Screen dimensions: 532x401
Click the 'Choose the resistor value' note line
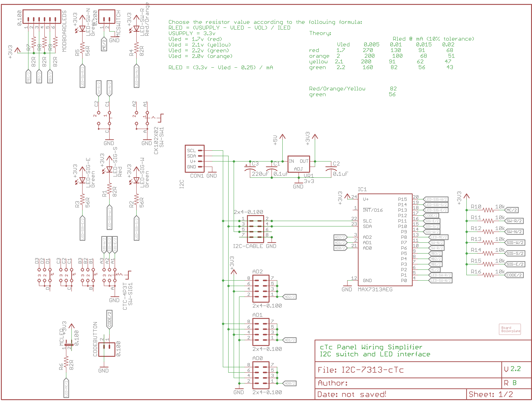pyautogui.click(x=265, y=22)
